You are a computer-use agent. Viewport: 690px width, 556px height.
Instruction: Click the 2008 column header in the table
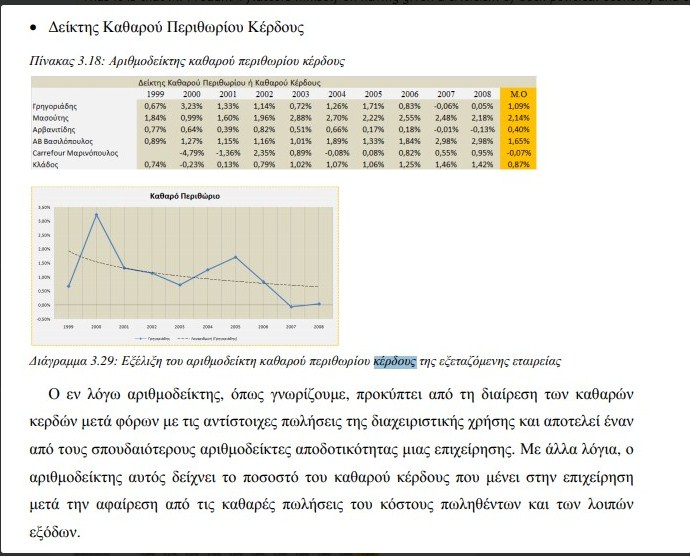(x=481, y=93)
